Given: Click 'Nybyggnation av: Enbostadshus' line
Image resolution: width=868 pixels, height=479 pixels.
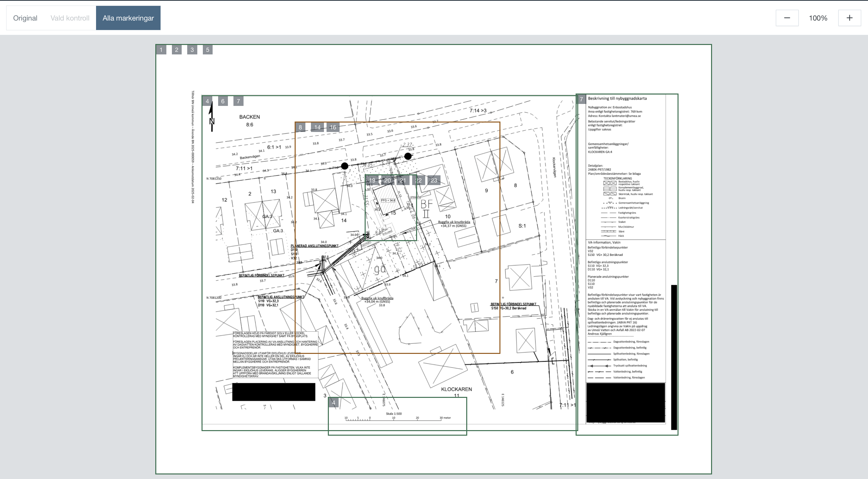Looking at the screenshot, I should pos(610,107).
